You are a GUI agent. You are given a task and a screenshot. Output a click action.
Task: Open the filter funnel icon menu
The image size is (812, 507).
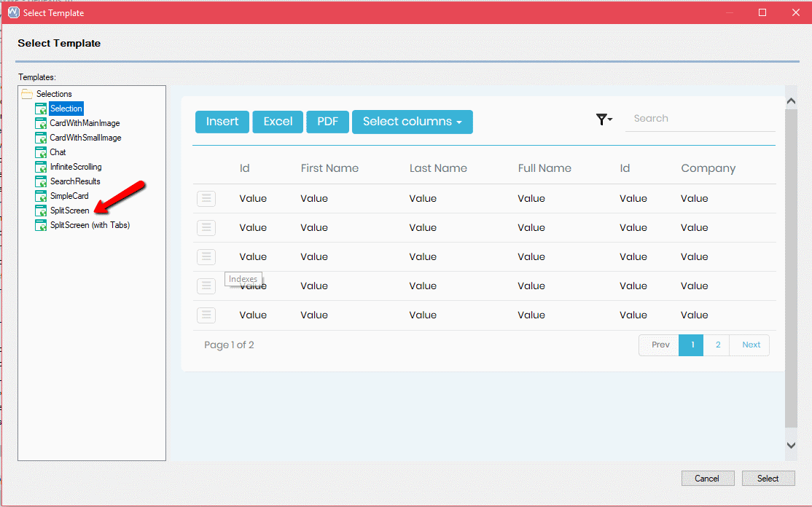pyautogui.click(x=604, y=119)
